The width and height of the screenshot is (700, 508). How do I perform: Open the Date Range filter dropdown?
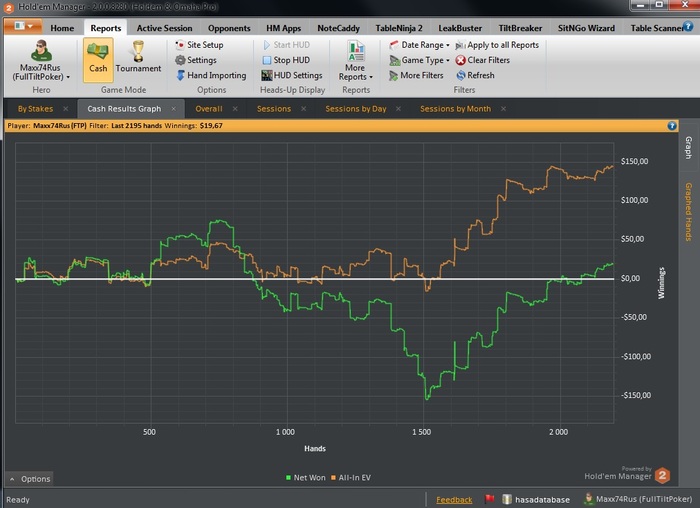(x=420, y=45)
